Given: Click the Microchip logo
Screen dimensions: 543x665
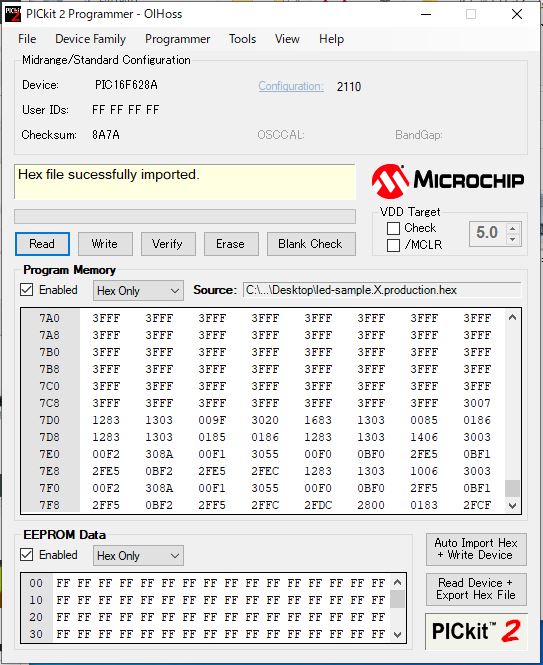Looking at the screenshot, I should 448,181.
